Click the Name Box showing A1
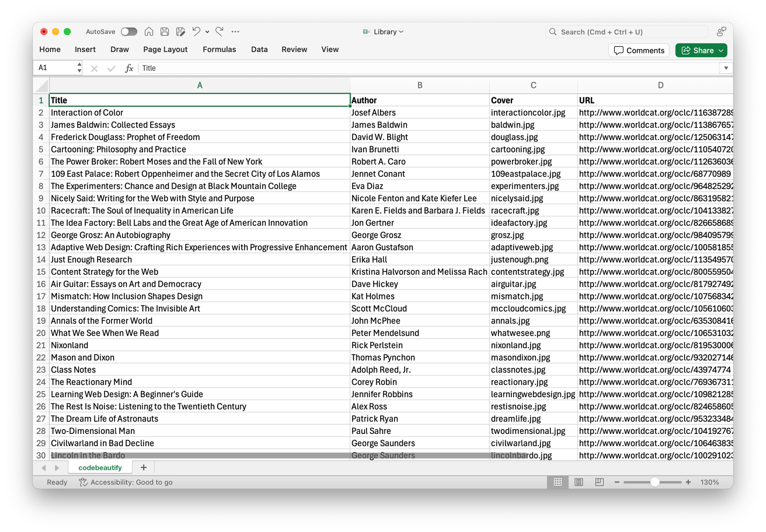766x532 pixels. click(x=56, y=68)
